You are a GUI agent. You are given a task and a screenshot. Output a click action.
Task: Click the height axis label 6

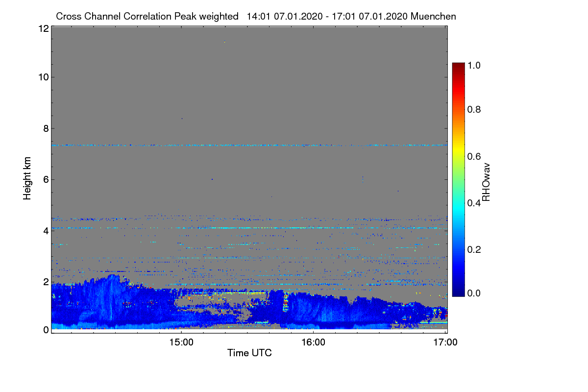(x=46, y=179)
